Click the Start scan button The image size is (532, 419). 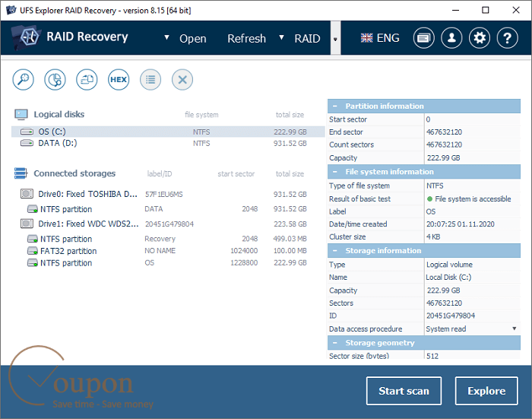pos(404,391)
